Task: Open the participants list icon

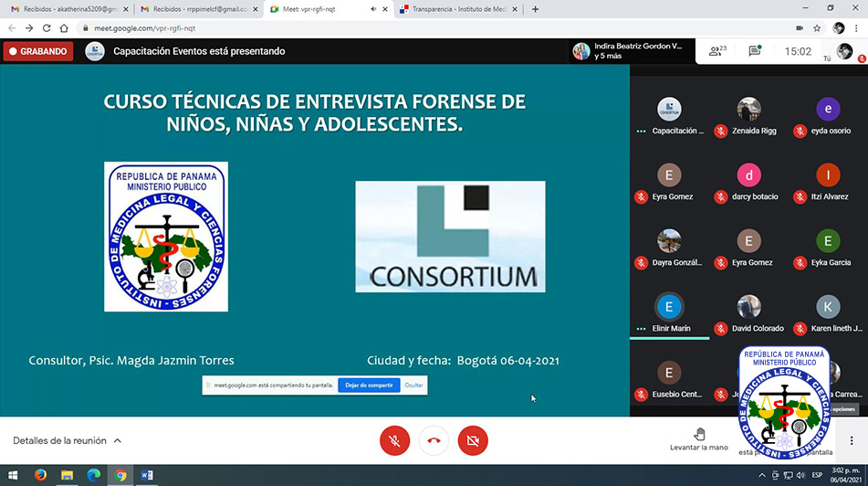Action: 717,51
